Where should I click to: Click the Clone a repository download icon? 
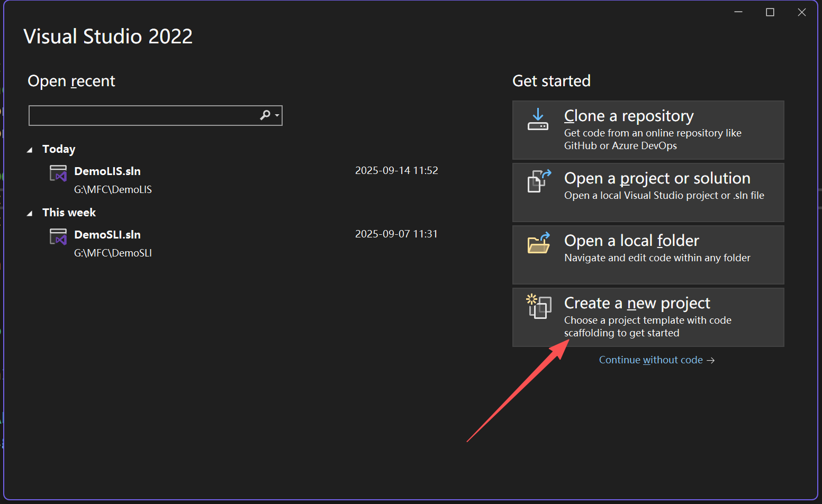click(x=538, y=119)
